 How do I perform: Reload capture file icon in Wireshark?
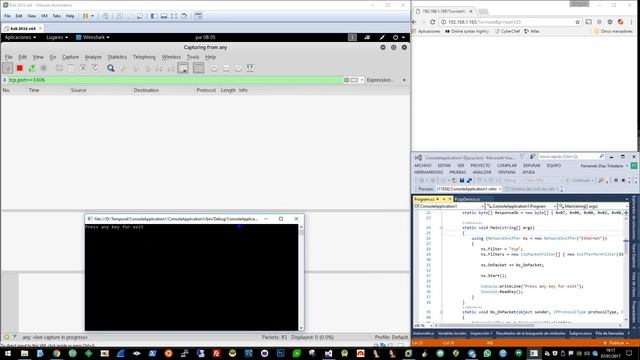coord(95,68)
